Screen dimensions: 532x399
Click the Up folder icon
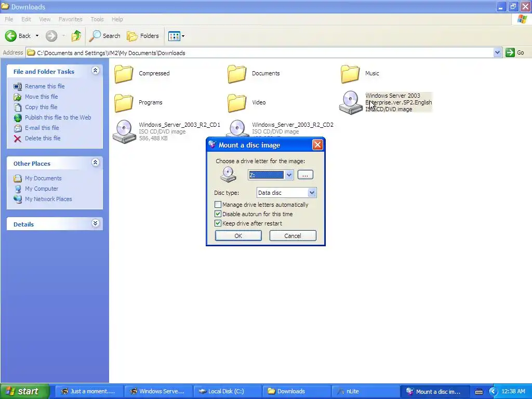pos(76,36)
